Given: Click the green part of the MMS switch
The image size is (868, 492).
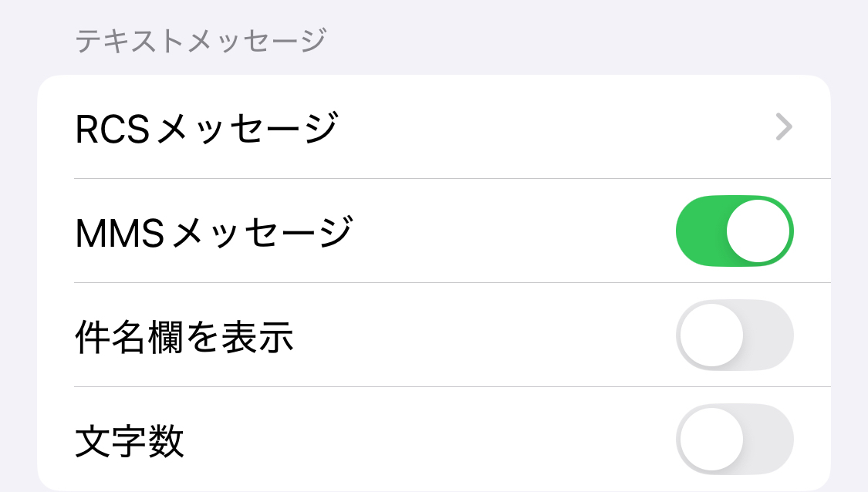Looking at the screenshot, I should click(700, 231).
